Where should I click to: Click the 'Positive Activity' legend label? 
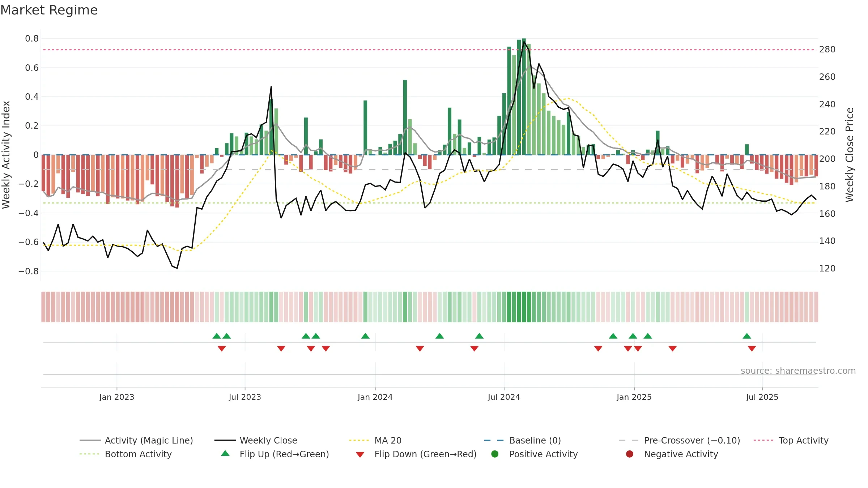[x=544, y=454]
